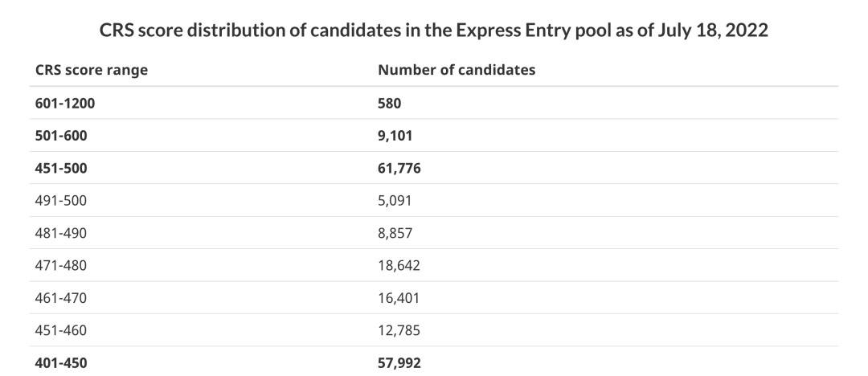
Task: Click the 12,785 candidates value
Action: click(399, 330)
